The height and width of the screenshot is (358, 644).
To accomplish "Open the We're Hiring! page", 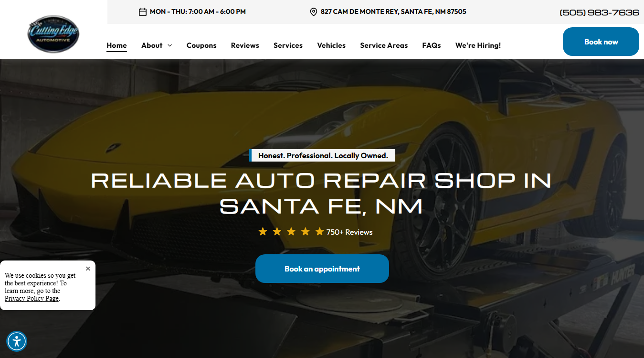I will [x=478, y=45].
